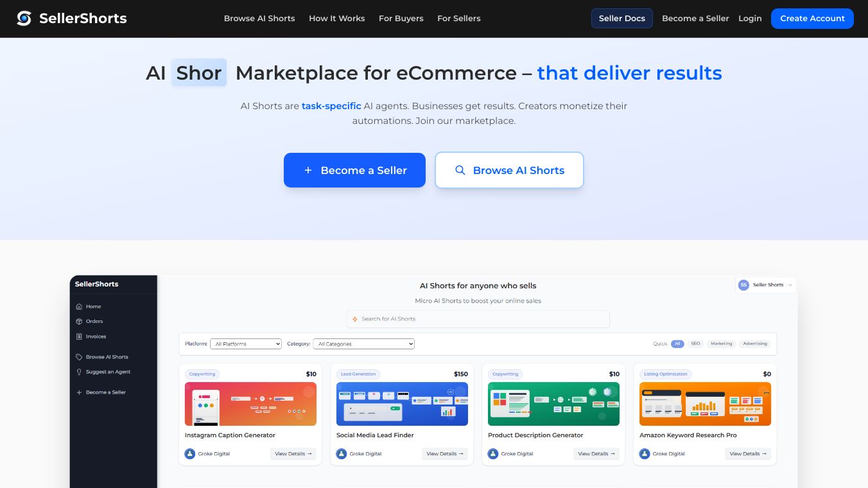This screenshot has width=868, height=488.
Task: View Details for Instagram Caption Generator
Action: click(293, 454)
